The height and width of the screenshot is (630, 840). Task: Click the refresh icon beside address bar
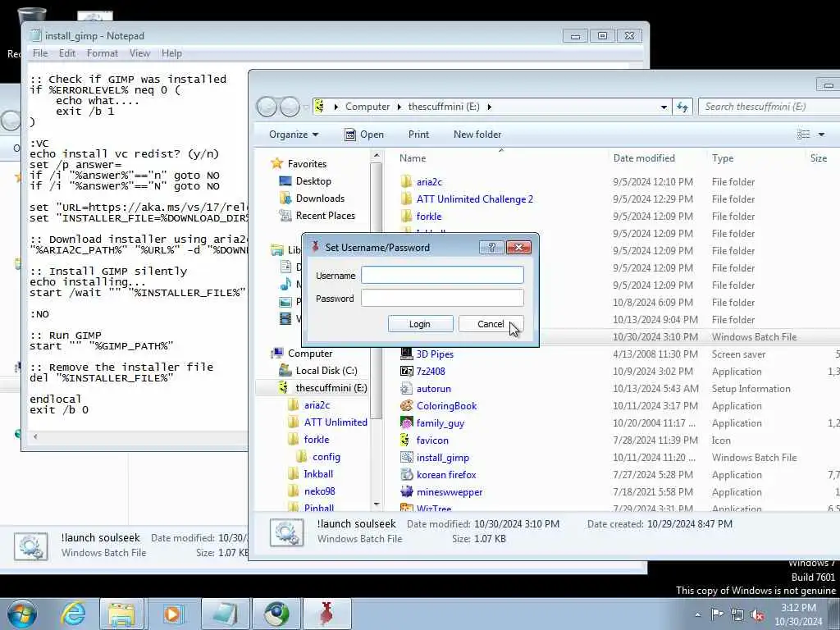click(682, 107)
